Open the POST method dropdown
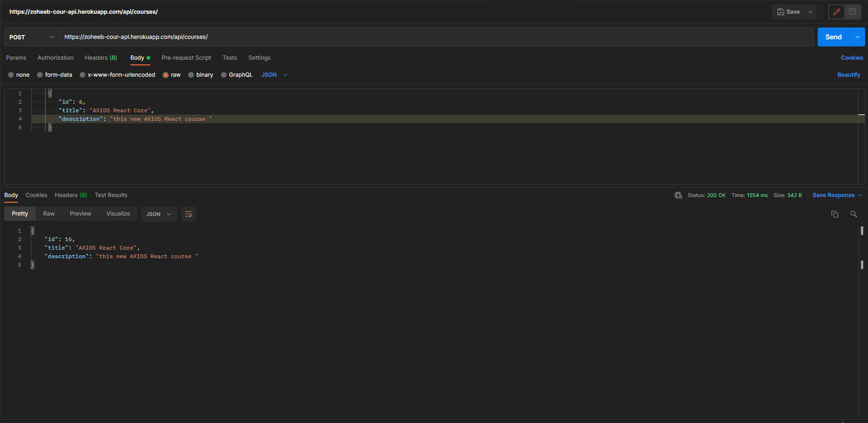Viewport: 868px width, 423px height. (x=31, y=37)
